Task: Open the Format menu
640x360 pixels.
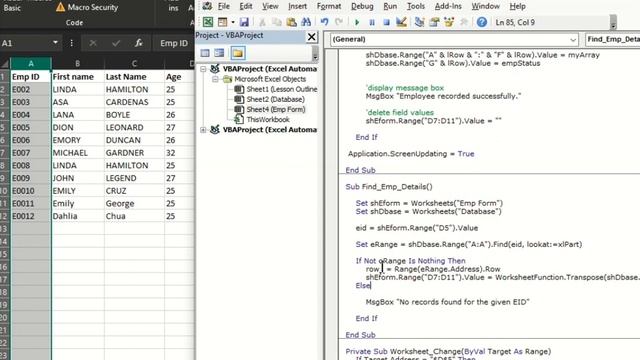Action: 329,6
